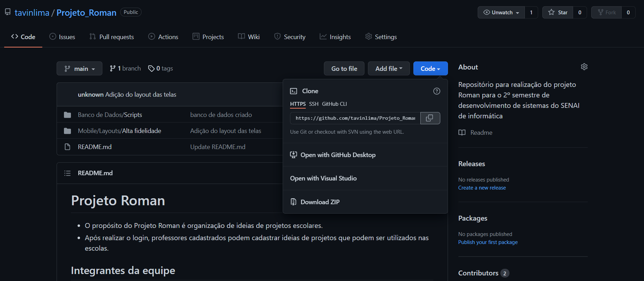Click Publish your first package link
Image resolution: width=644 pixels, height=281 pixels.
click(488, 242)
